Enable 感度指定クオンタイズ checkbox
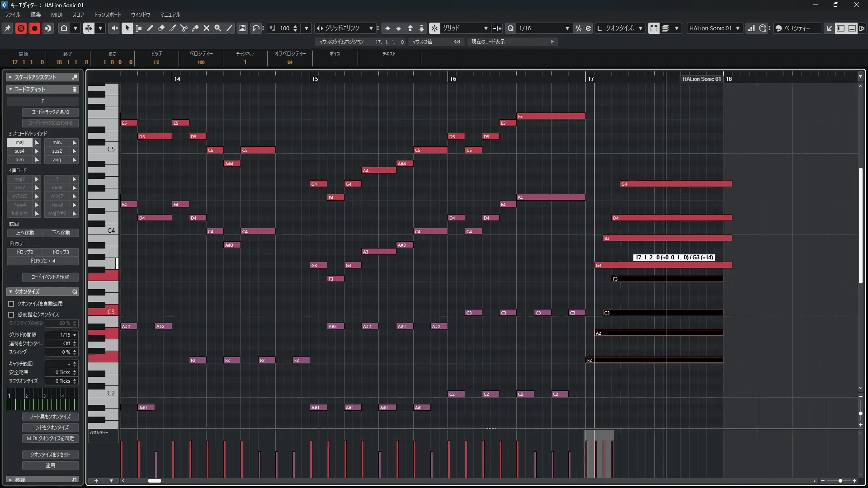The image size is (868, 488). point(11,314)
